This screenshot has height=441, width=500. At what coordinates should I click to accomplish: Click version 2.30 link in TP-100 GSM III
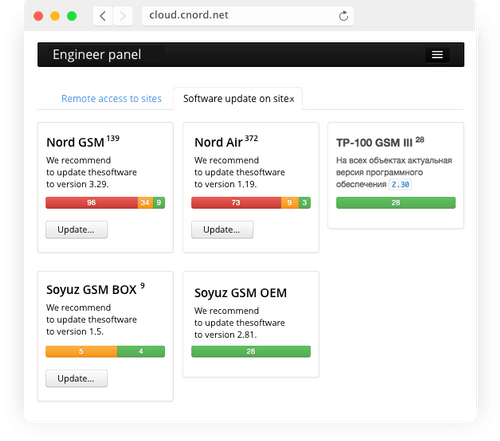coord(400,184)
